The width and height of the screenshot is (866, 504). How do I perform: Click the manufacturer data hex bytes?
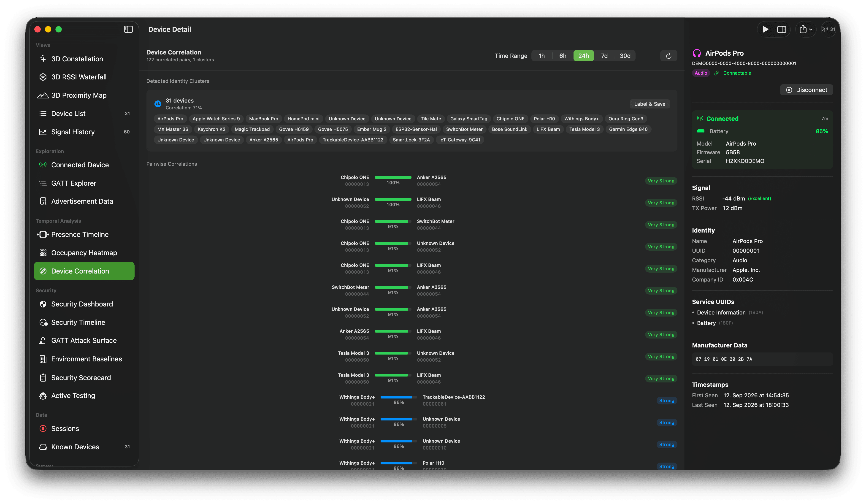tap(724, 359)
